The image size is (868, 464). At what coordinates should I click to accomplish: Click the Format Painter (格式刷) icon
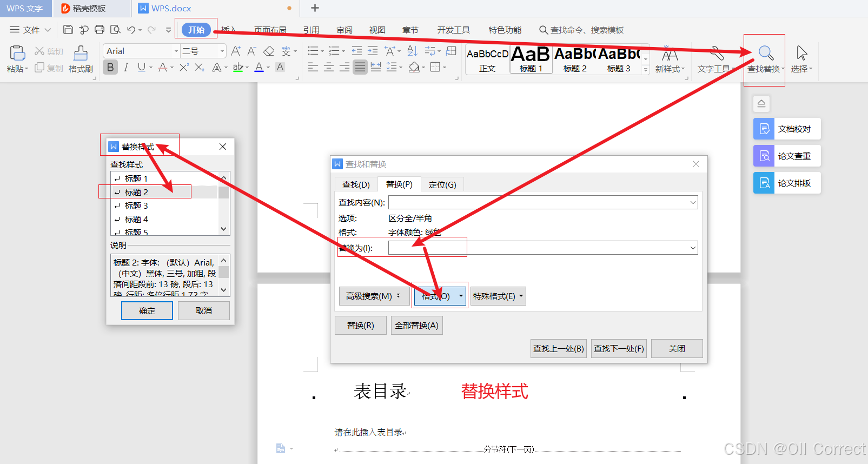81,54
